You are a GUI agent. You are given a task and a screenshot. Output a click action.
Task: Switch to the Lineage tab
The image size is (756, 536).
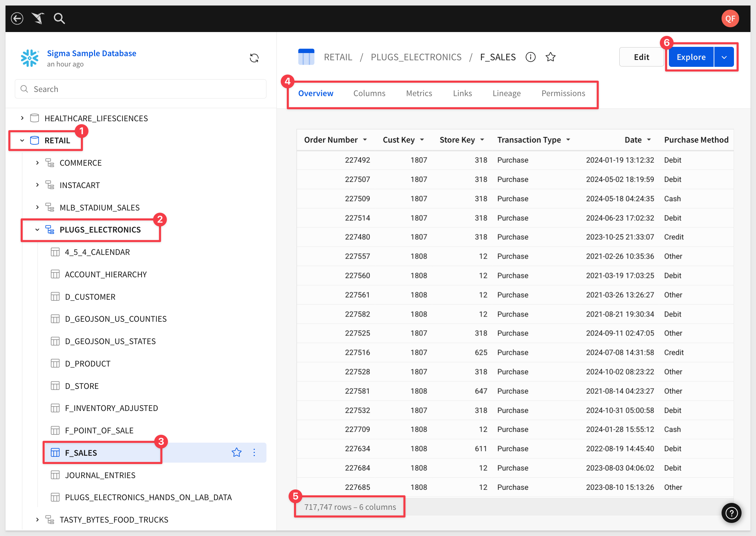(506, 93)
